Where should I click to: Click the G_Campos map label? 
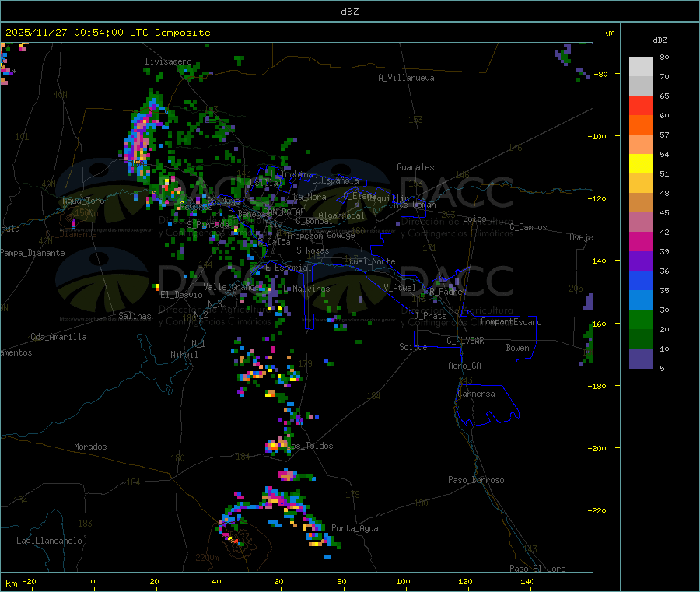point(529,227)
